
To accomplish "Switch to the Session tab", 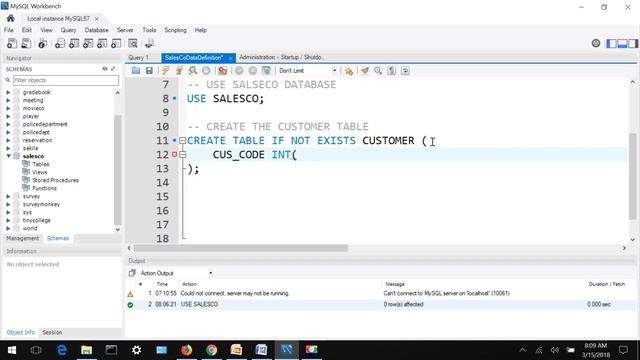I will [52, 332].
